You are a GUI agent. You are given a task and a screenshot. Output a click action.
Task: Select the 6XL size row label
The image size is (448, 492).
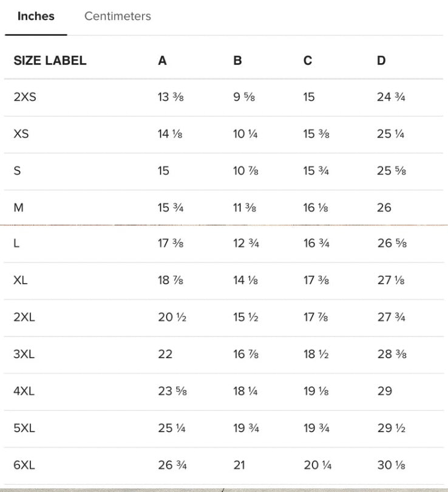pyautogui.click(x=24, y=465)
